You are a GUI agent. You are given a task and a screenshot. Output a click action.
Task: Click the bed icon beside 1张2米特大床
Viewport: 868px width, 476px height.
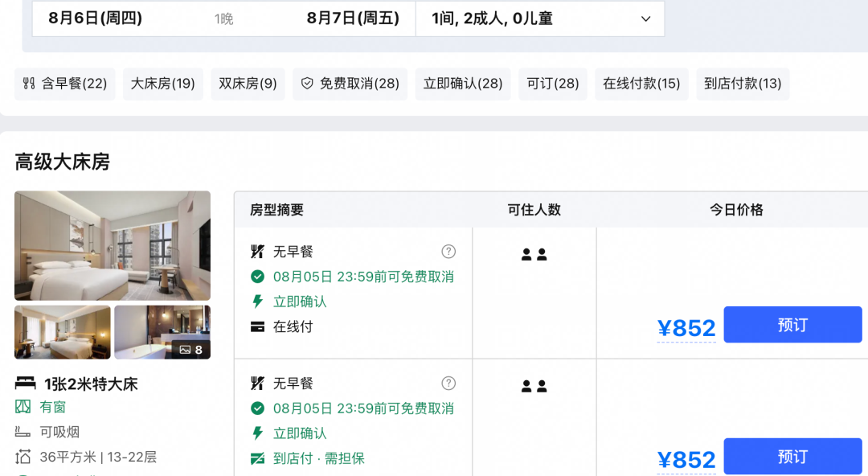pos(26,383)
